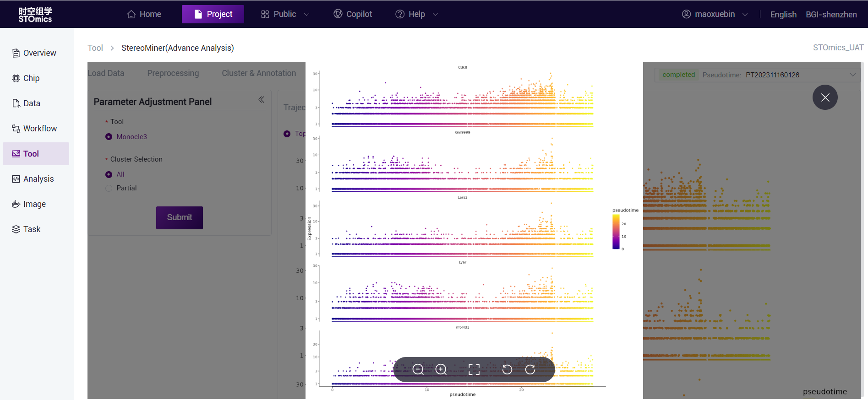This screenshot has height=400, width=868.
Task: Click the Lars2 expression plot
Action: tap(462, 229)
